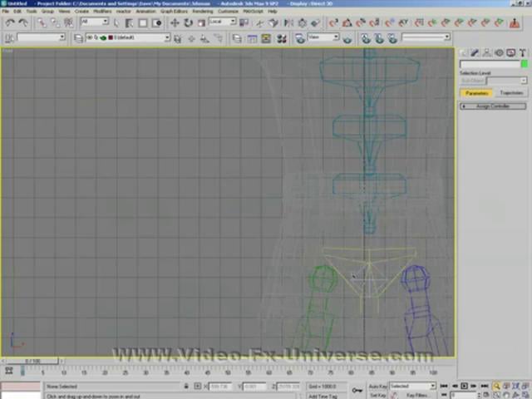Open the Rendering menu
The height and width of the screenshot is (399, 532).
coord(203,11)
